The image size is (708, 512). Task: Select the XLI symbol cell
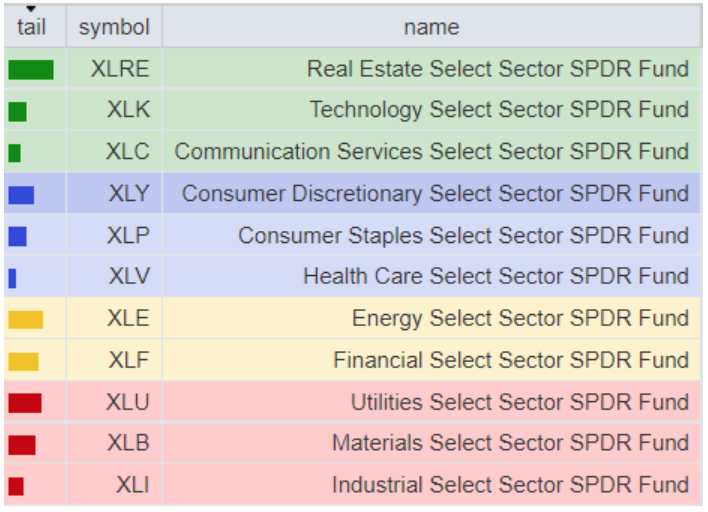(x=132, y=485)
